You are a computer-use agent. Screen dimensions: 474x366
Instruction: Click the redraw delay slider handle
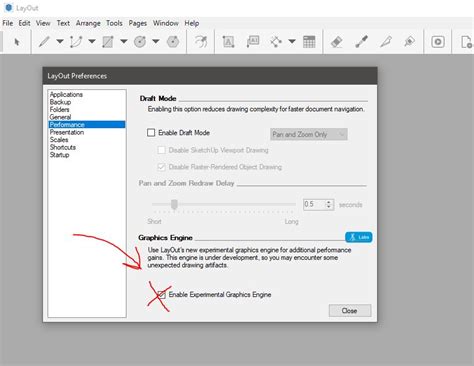tap(174, 204)
